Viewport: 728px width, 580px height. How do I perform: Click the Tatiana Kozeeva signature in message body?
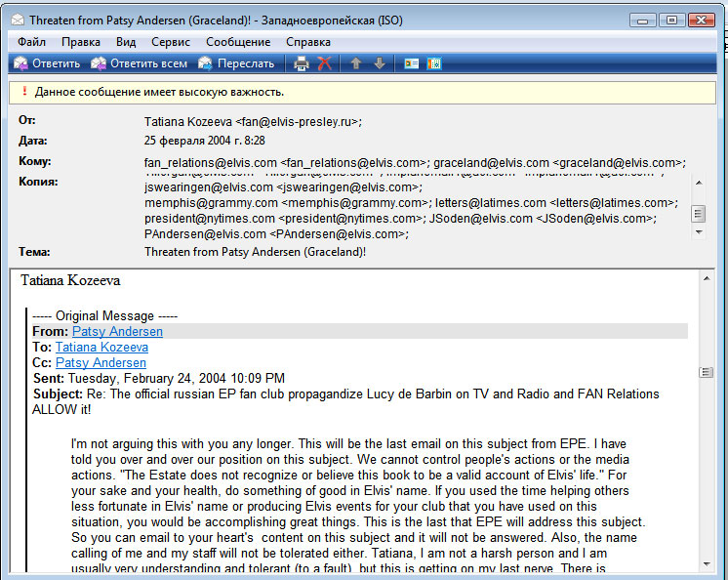(70, 280)
